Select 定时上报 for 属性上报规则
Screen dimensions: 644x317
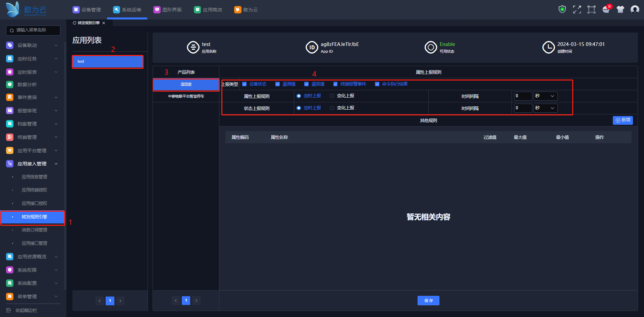coord(299,96)
